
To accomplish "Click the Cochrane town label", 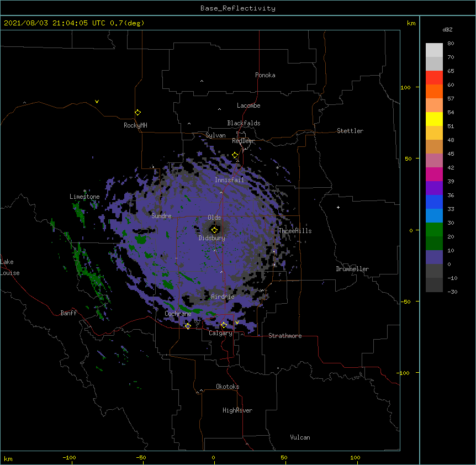I will pos(178,314).
